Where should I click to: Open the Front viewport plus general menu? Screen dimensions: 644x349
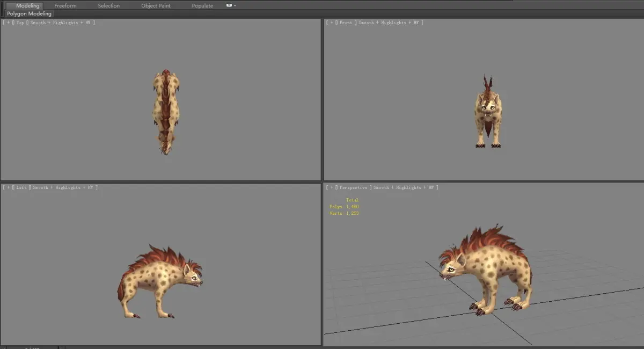(x=332, y=23)
